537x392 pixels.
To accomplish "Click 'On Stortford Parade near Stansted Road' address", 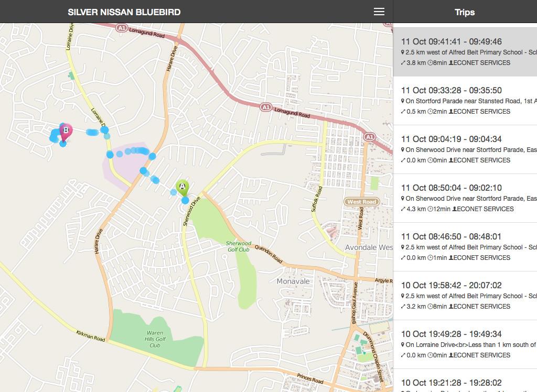I will (x=463, y=101).
